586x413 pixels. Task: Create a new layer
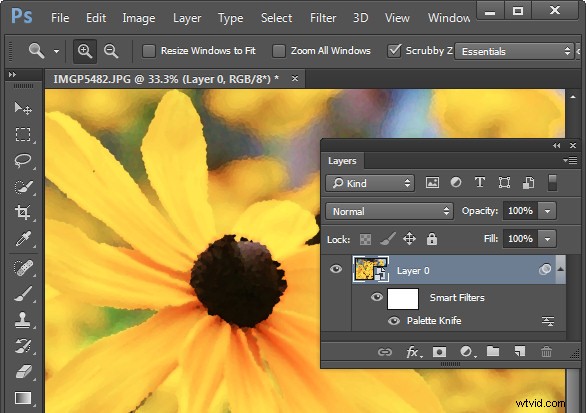[x=519, y=351]
